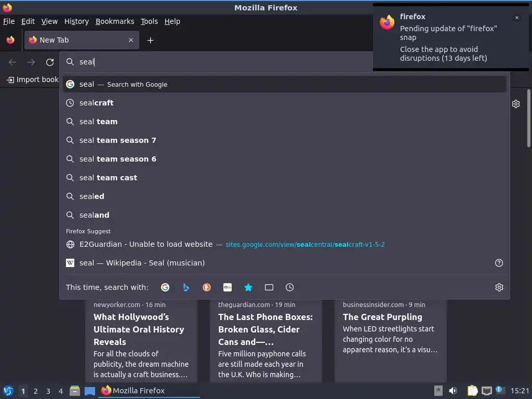
Task: Open the volume control tray icon
Action: (453, 391)
